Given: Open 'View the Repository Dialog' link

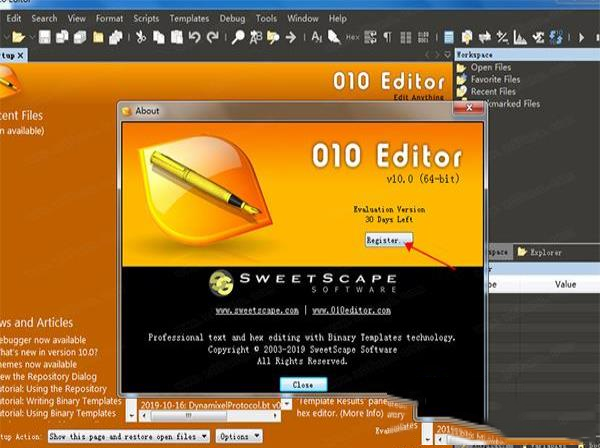Looking at the screenshot, I should (48, 377).
